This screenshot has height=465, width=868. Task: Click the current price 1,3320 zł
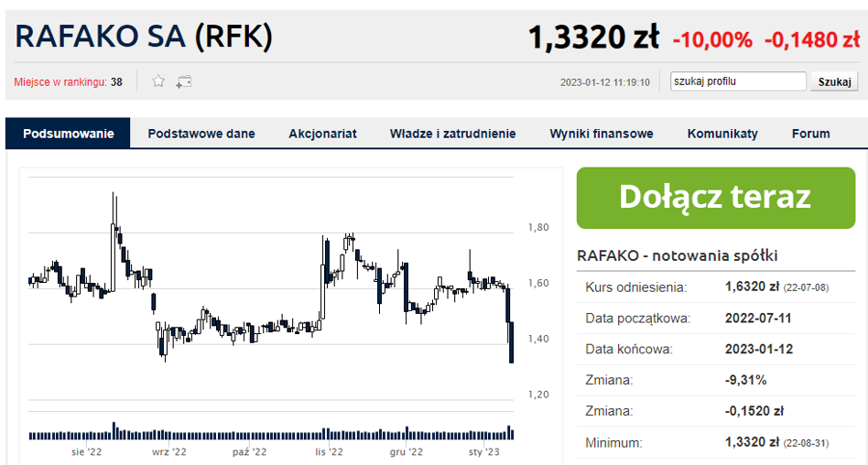point(593,38)
